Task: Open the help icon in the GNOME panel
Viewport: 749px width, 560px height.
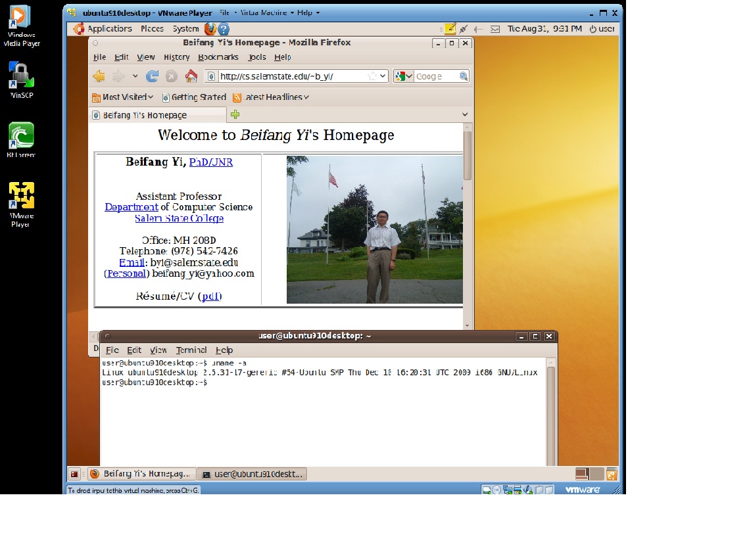Action: [224, 29]
